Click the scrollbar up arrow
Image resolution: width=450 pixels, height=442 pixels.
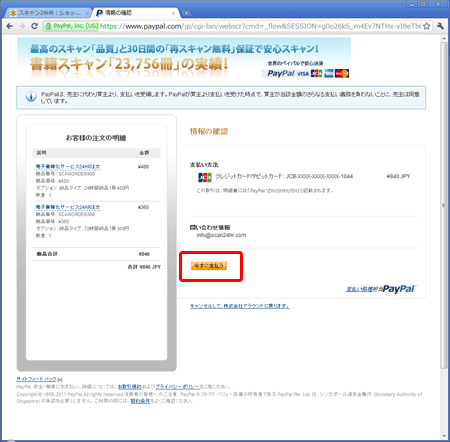point(444,39)
